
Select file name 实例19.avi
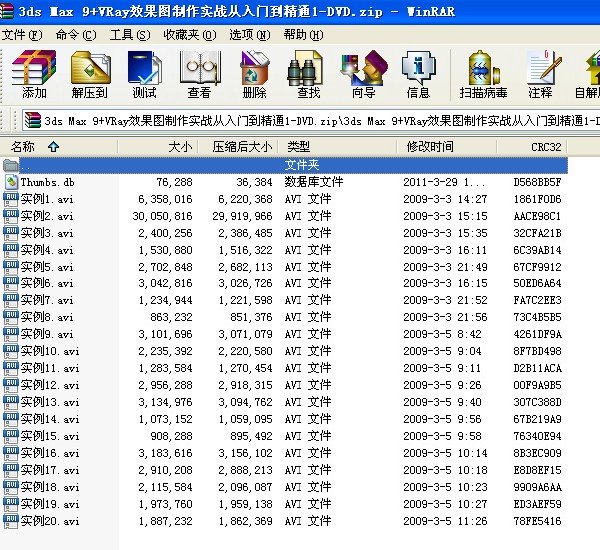(50, 504)
